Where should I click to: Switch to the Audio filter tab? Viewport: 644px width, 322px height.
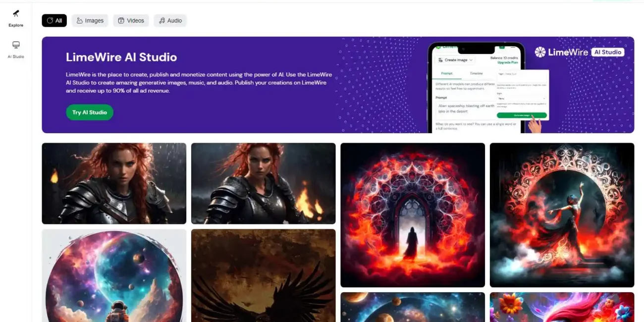pos(170,20)
